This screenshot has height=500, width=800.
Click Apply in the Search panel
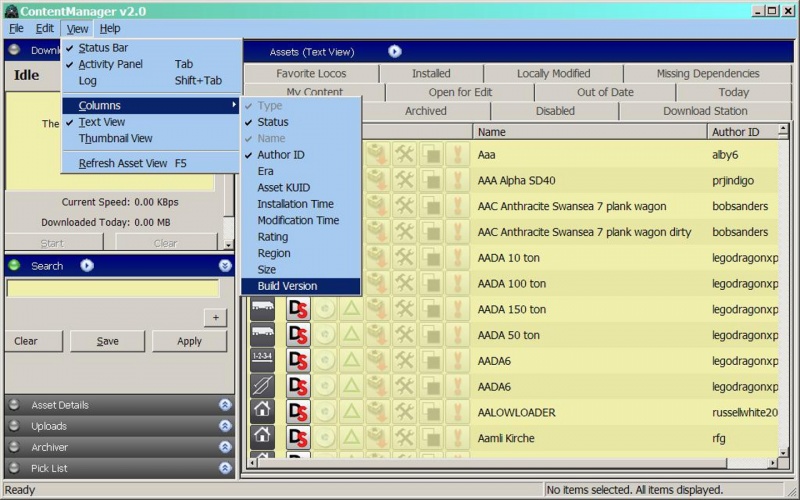coord(189,341)
